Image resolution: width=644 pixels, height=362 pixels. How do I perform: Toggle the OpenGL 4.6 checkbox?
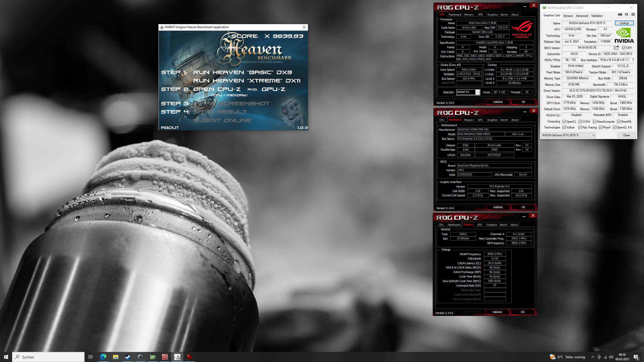point(615,127)
